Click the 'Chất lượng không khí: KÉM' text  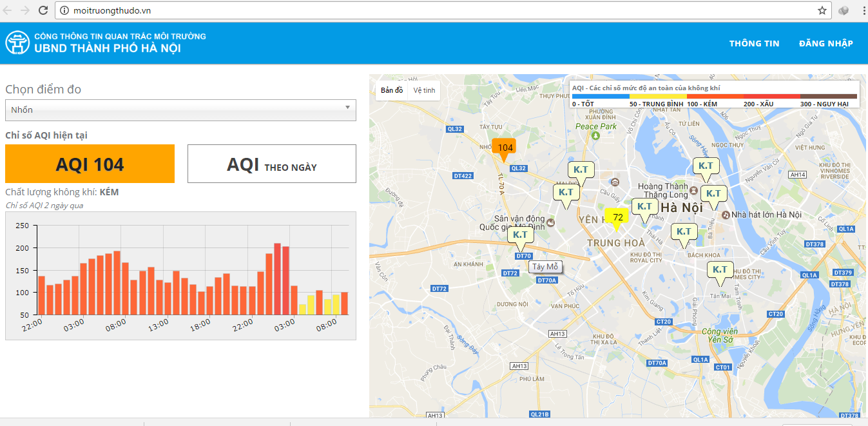62,192
